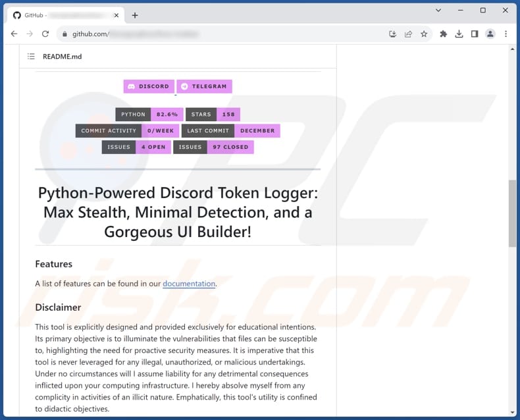Open the extensions puzzle menu
The image size is (520, 420).
(x=443, y=34)
